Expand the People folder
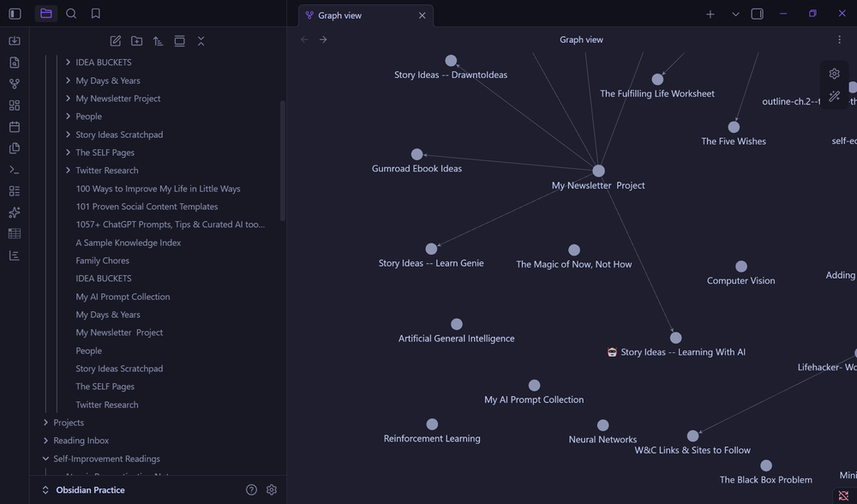 pos(68,117)
